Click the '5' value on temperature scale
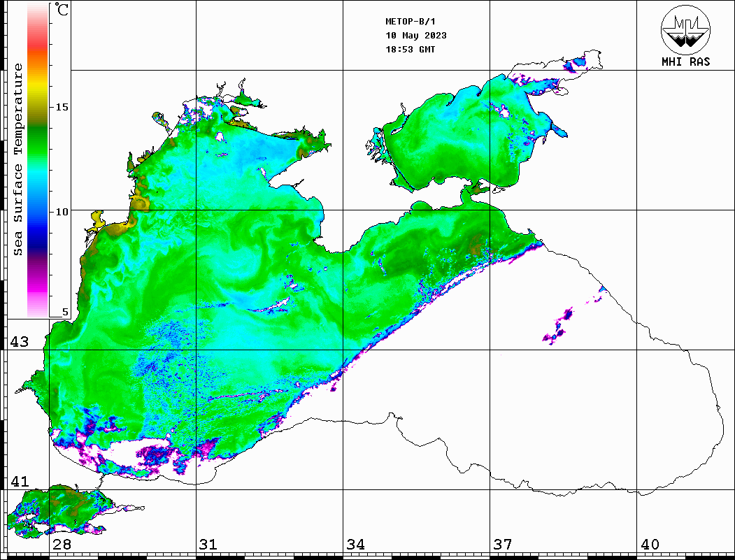This screenshot has width=735, height=560. click(x=65, y=312)
